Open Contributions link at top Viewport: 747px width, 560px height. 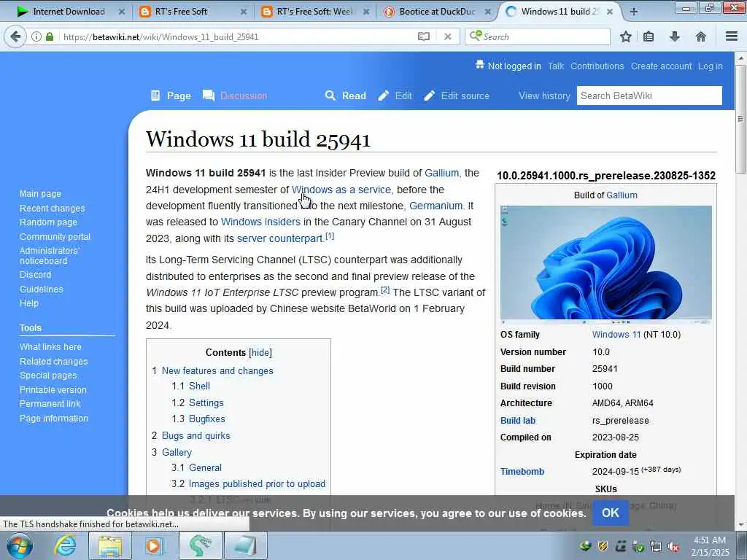597,66
